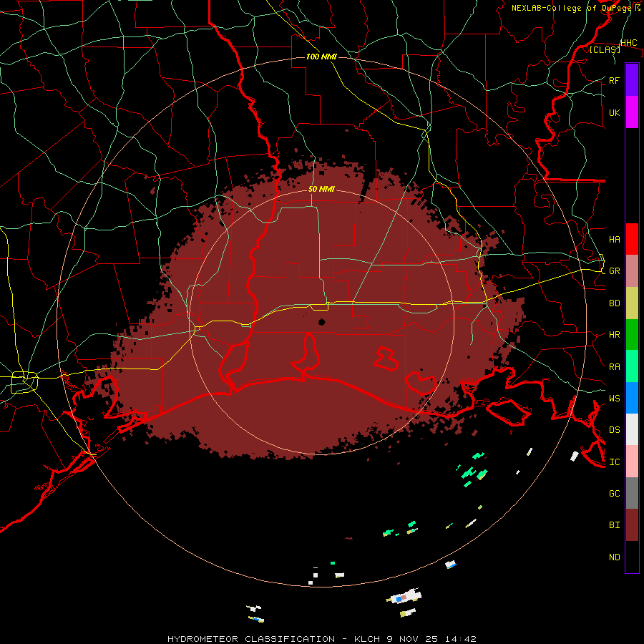This screenshot has height=644, width=644.
Task: Click the 100 NMI range ring label
Action: pyautogui.click(x=321, y=57)
